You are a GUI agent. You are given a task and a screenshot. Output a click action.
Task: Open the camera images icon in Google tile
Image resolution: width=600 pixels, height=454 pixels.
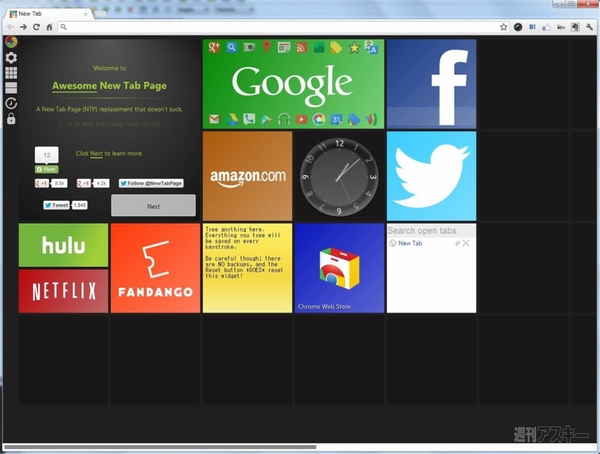click(x=249, y=47)
